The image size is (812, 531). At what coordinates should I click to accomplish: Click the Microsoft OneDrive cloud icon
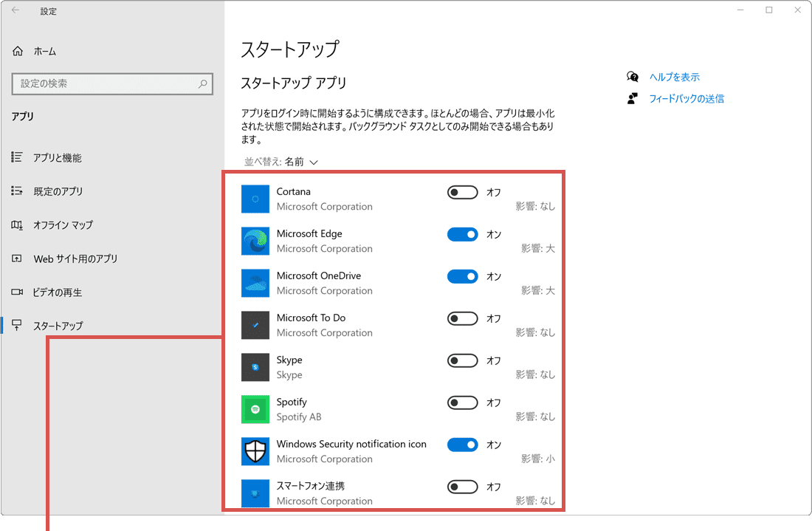click(255, 283)
